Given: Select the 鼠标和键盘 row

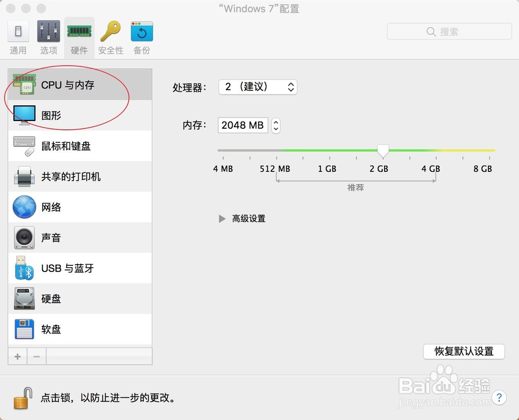Looking at the screenshot, I should (80, 146).
